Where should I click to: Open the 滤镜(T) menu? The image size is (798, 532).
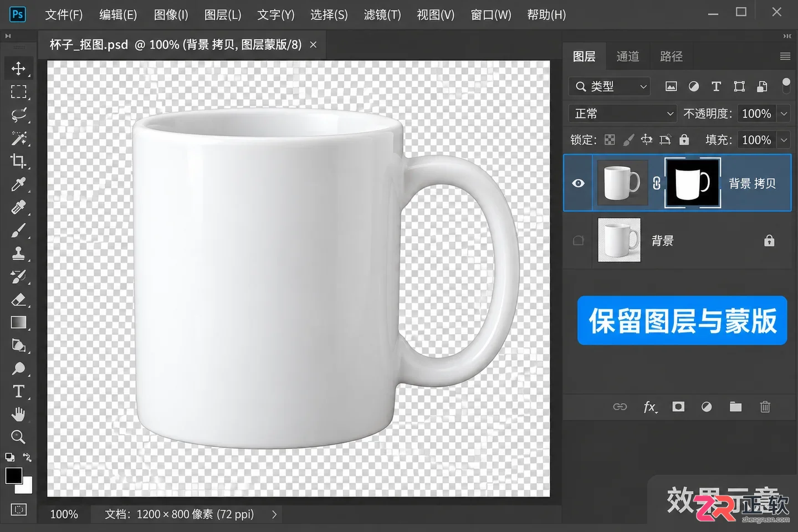click(x=382, y=15)
